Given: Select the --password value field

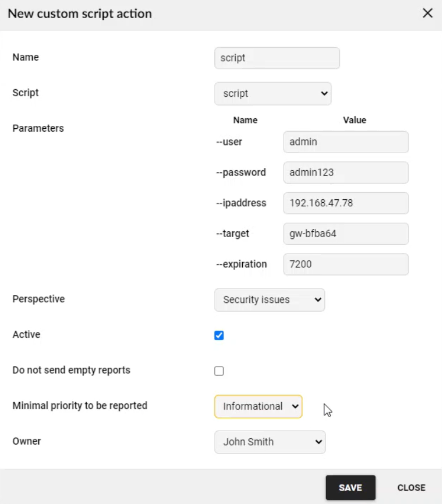Looking at the screenshot, I should [x=346, y=172].
